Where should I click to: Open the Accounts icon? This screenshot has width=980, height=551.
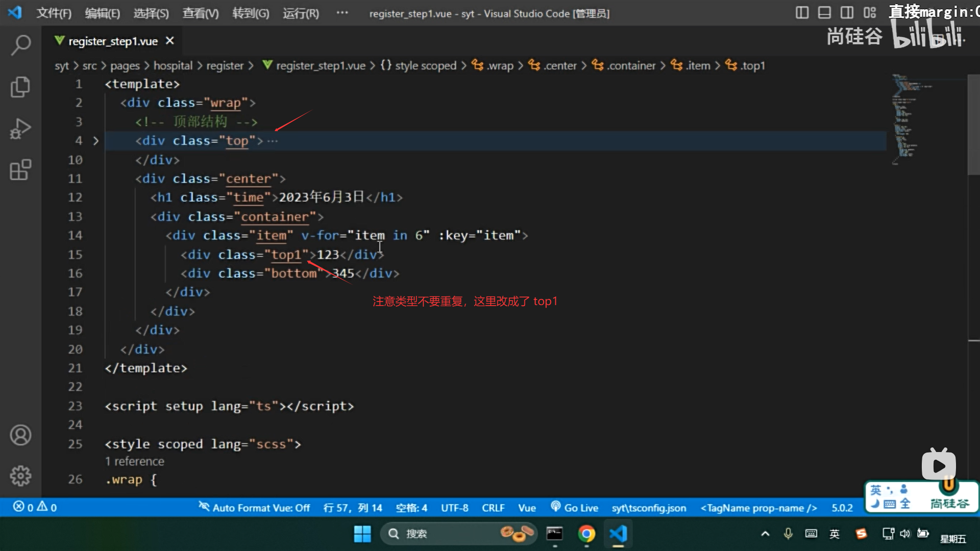(20, 435)
